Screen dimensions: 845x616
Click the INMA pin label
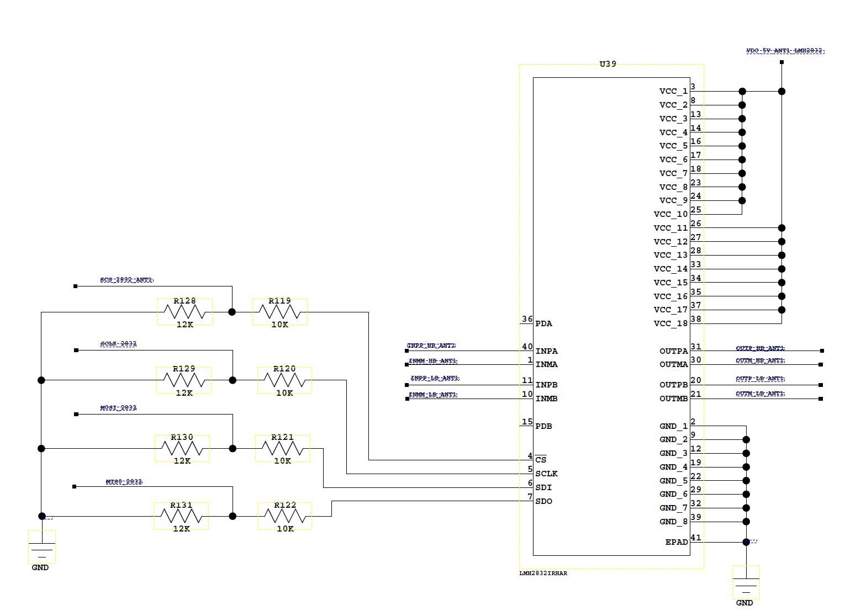point(546,364)
